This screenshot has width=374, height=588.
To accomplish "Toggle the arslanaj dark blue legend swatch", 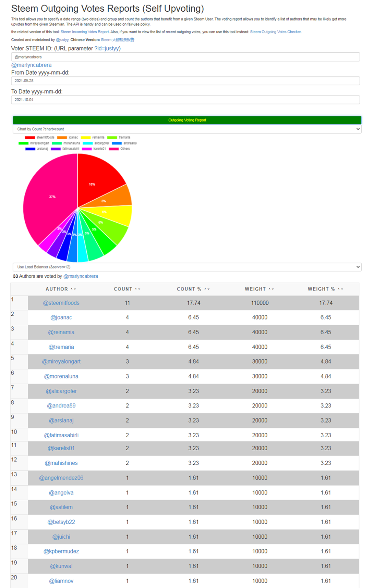I will pyautogui.click(x=31, y=149).
